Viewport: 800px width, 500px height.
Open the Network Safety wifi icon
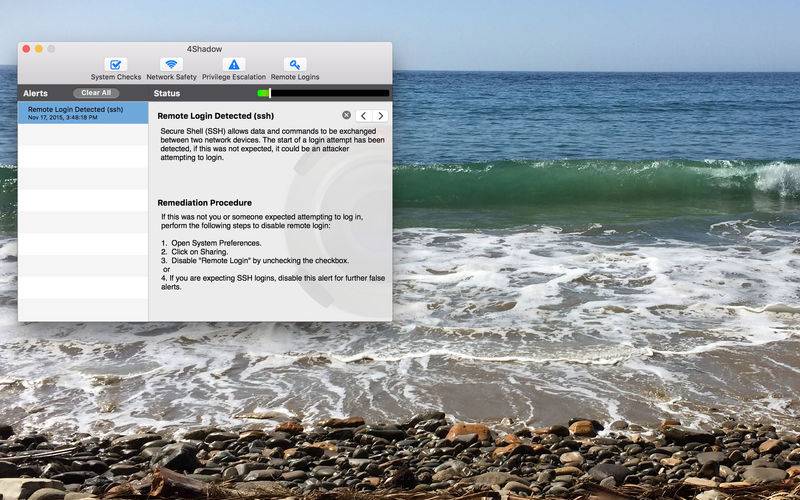(171, 65)
